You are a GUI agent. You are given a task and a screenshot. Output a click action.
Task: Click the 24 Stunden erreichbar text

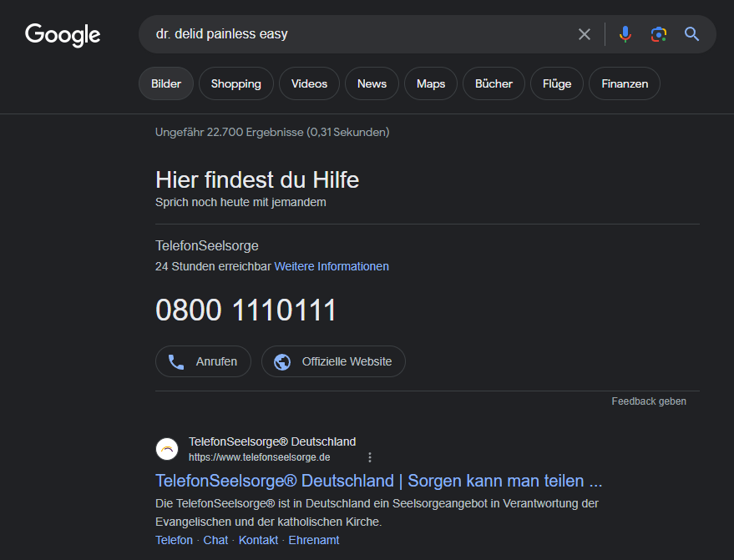tap(213, 266)
